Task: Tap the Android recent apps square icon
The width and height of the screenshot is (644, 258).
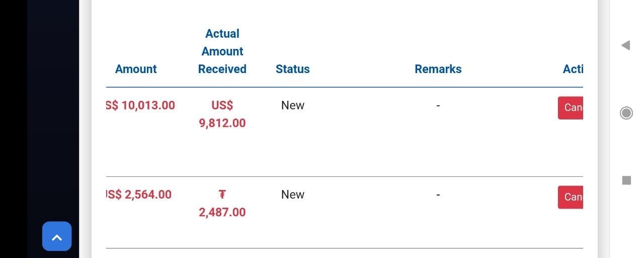Action: pyautogui.click(x=626, y=180)
